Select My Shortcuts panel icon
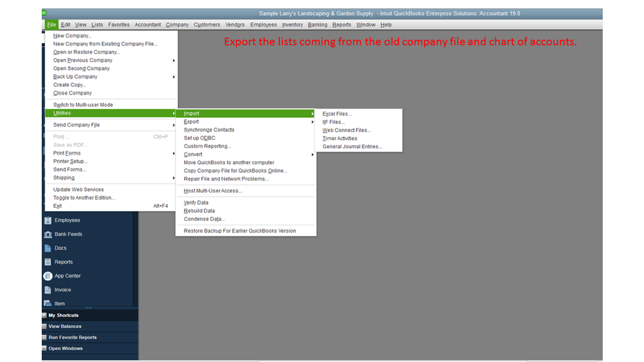Screen dimensions: 644x362 coord(44,315)
